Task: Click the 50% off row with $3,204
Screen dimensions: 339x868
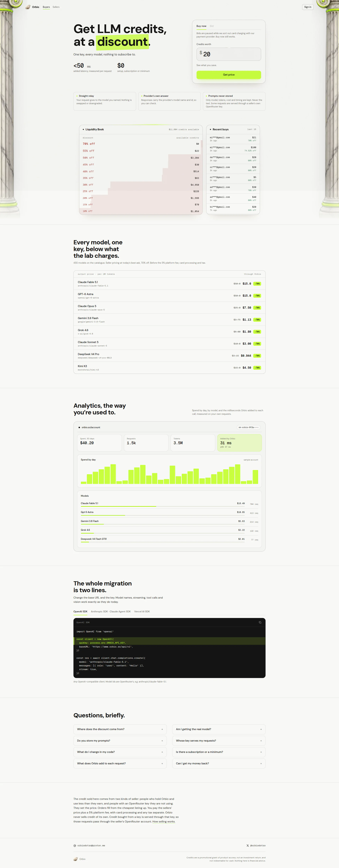Action: pyautogui.click(x=141, y=158)
